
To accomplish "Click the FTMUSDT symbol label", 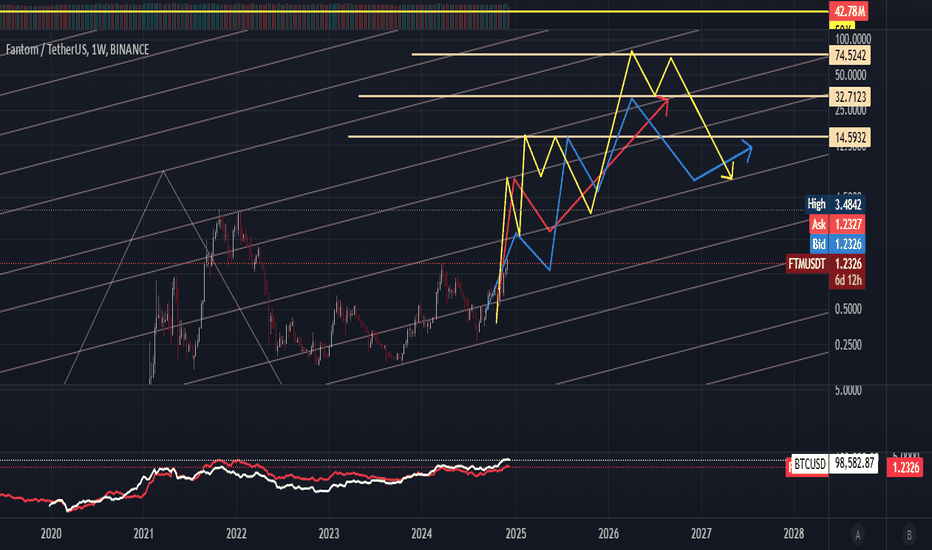I will point(807,264).
